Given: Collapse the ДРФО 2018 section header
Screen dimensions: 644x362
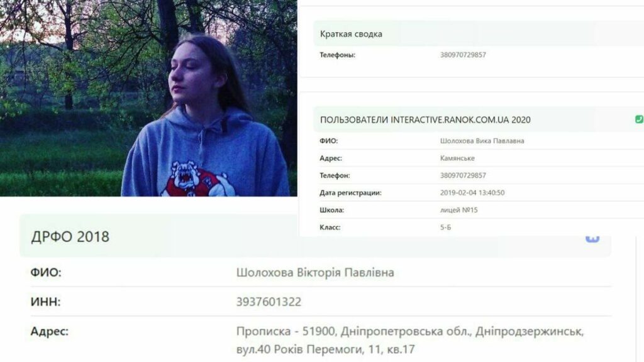Looking at the screenshot, I should click(315, 236).
